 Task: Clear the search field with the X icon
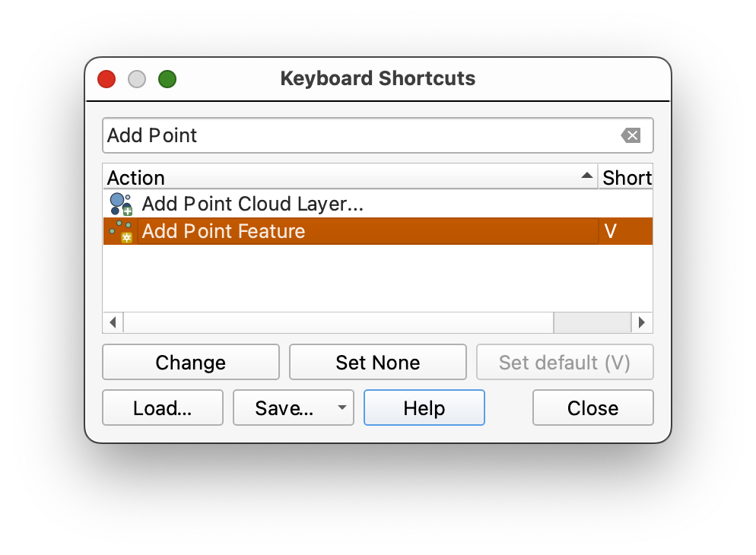tap(631, 135)
